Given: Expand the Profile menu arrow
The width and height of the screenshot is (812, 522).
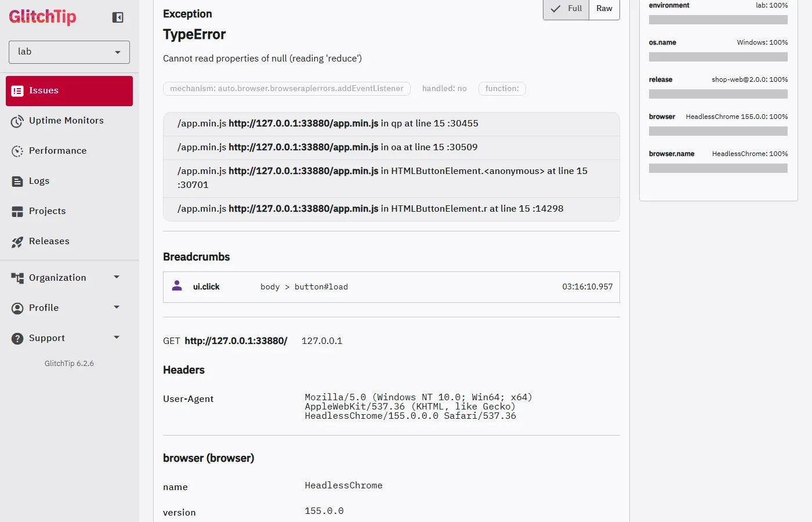Looking at the screenshot, I should click(117, 307).
